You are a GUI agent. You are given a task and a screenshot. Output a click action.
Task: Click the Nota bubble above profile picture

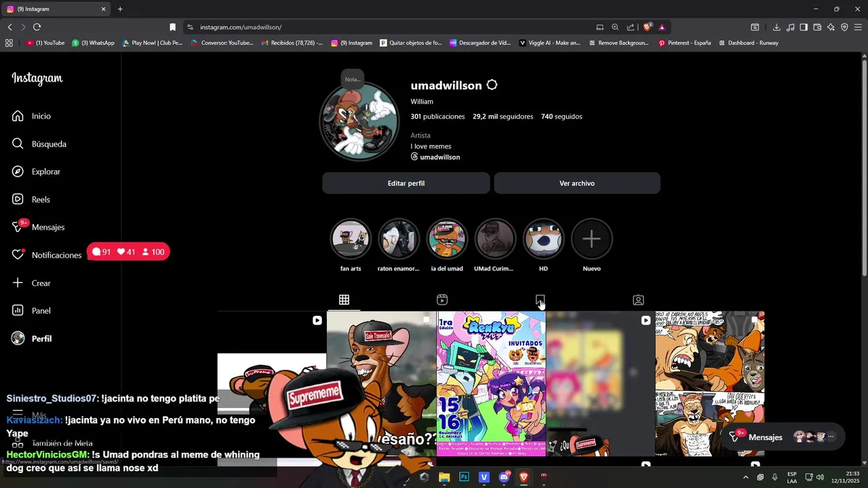click(x=353, y=79)
